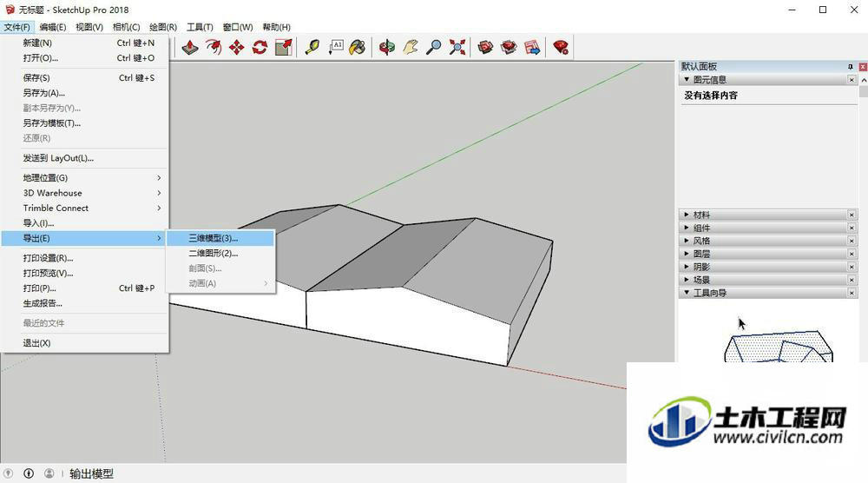
Task: Click the 导出(E) highlighted menu entry
Action: (84, 238)
